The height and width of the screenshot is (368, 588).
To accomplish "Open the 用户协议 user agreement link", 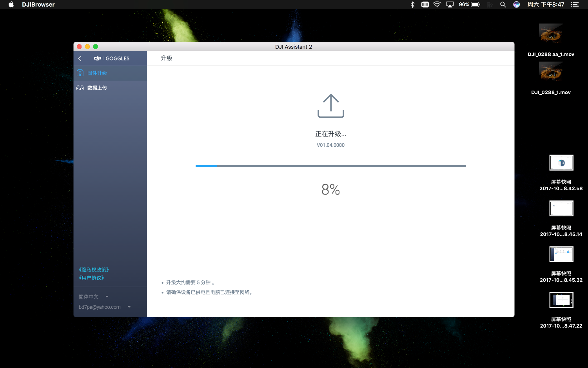I will pyautogui.click(x=91, y=278).
